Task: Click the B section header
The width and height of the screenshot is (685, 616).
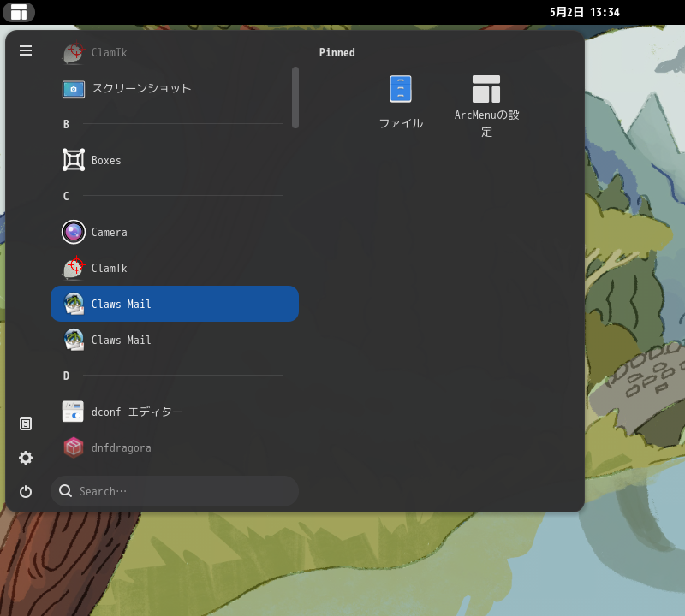Action: [x=66, y=124]
